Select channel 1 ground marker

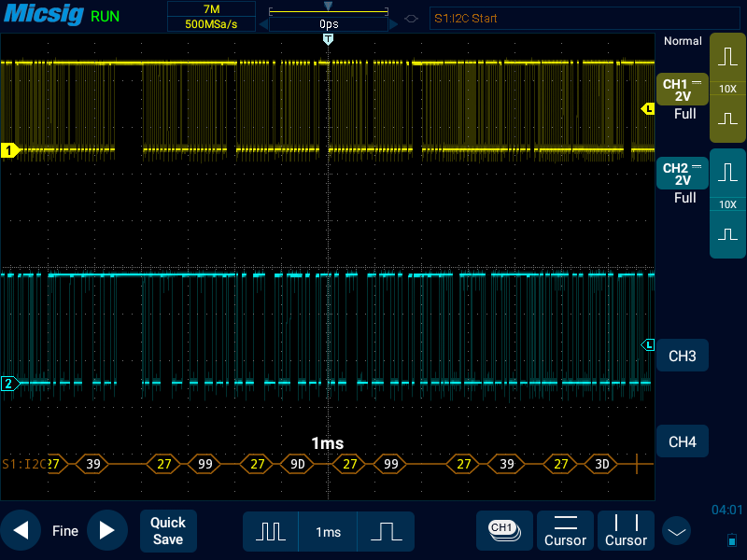coord(9,150)
